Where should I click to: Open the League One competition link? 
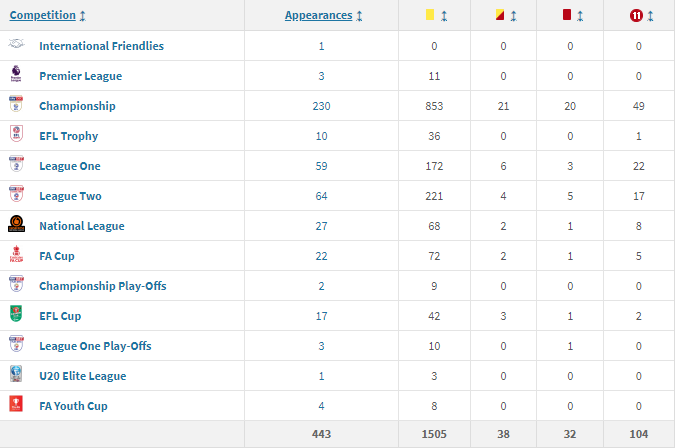pyautogui.click(x=70, y=166)
